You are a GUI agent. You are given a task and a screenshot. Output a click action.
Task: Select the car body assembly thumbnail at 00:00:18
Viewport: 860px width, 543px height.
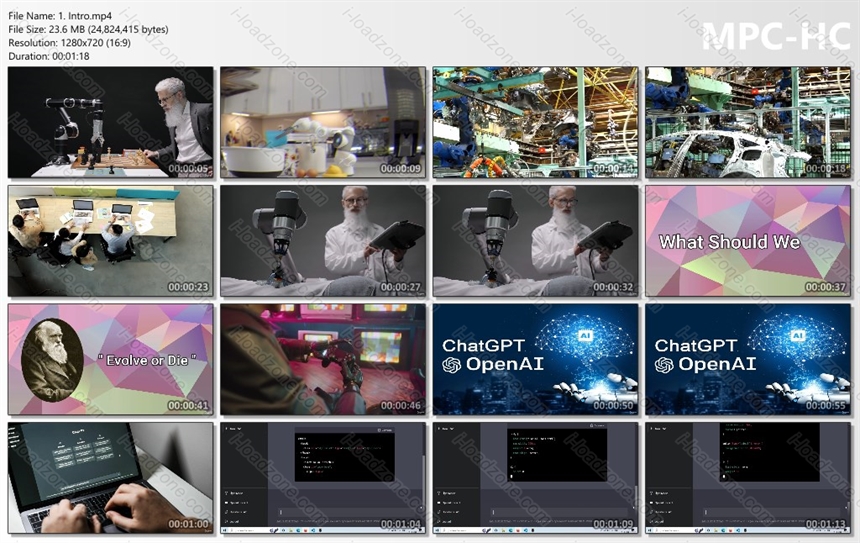pos(748,122)
